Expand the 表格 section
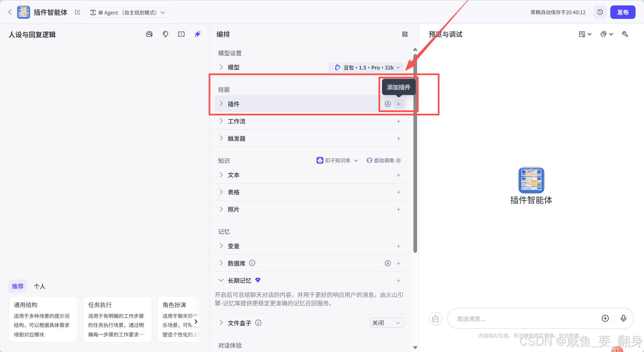This screenshot has height=352, width=644. pyautogui.click(x=221, y=192)
